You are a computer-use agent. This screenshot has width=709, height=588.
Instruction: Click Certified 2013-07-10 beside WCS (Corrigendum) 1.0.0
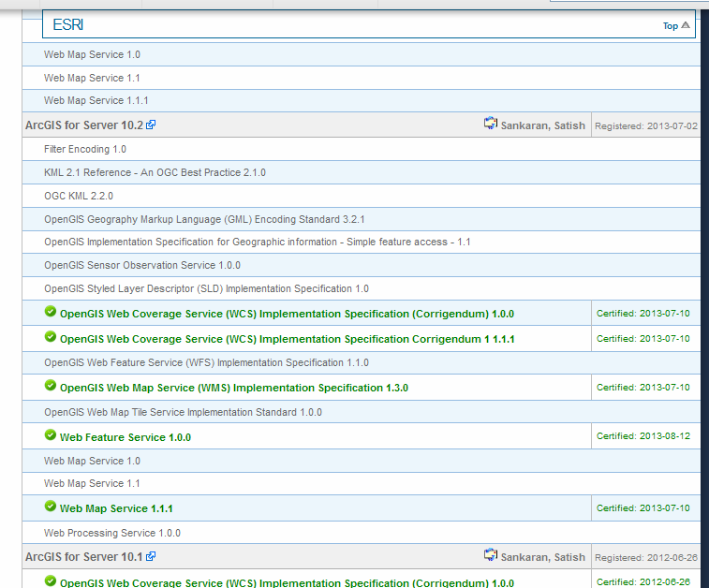tap(643, 314)
